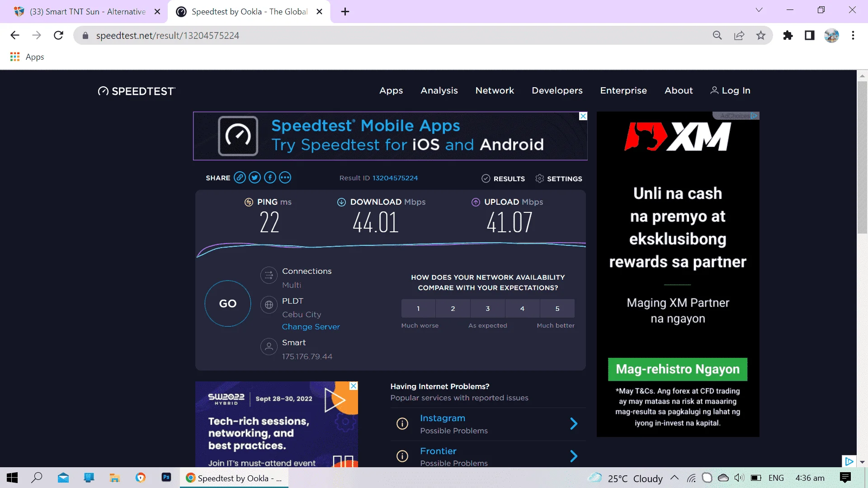Toggle the Chrome side panel
868x488 pixels.
point(810,35)
